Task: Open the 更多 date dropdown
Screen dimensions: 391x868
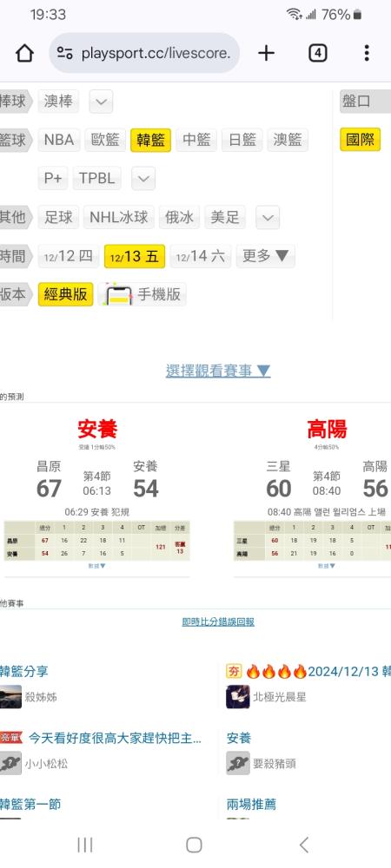Action: (x=265, y=256)
